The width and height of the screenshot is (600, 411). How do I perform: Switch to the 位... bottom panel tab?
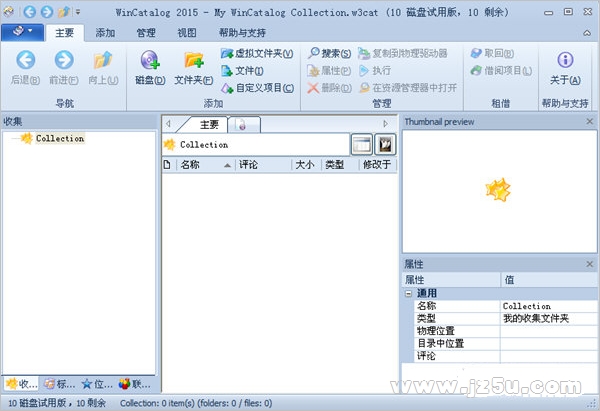[97, 384]
